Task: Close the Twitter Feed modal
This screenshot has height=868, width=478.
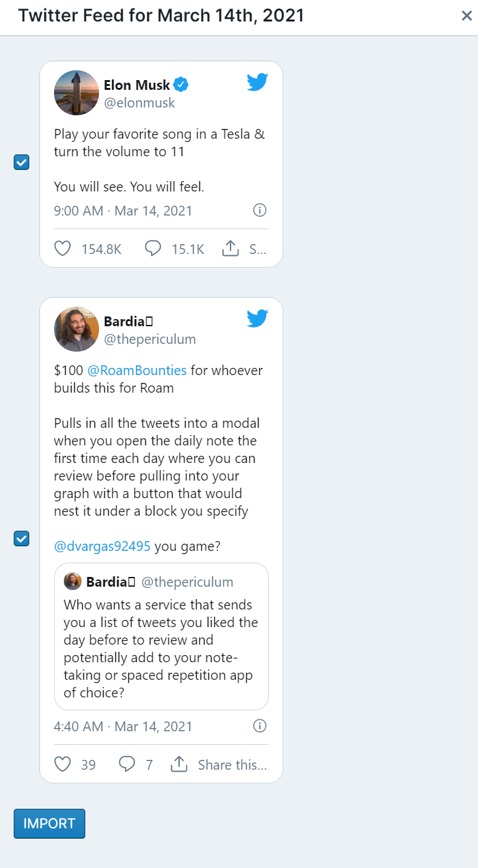Action: tap(466, 16)
